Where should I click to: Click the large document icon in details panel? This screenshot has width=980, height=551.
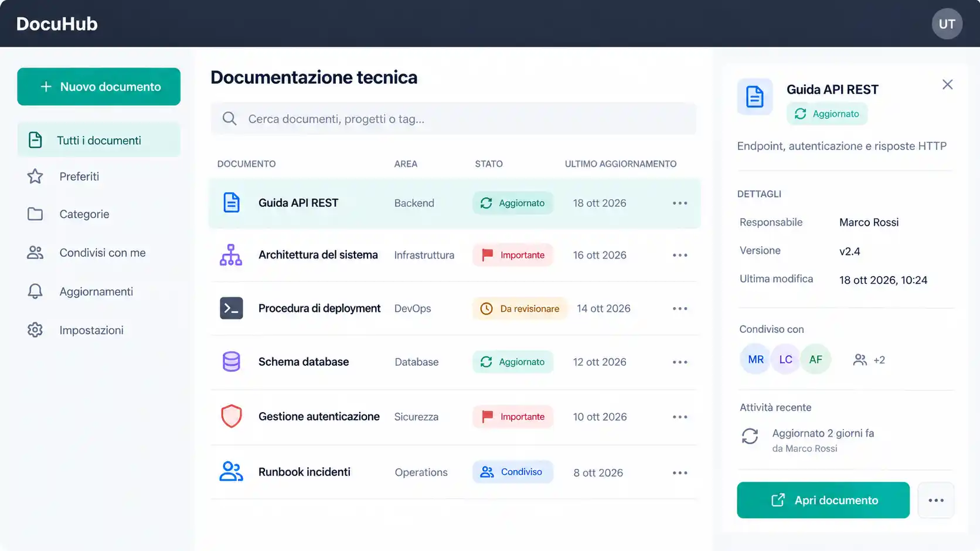pos(755,97)
